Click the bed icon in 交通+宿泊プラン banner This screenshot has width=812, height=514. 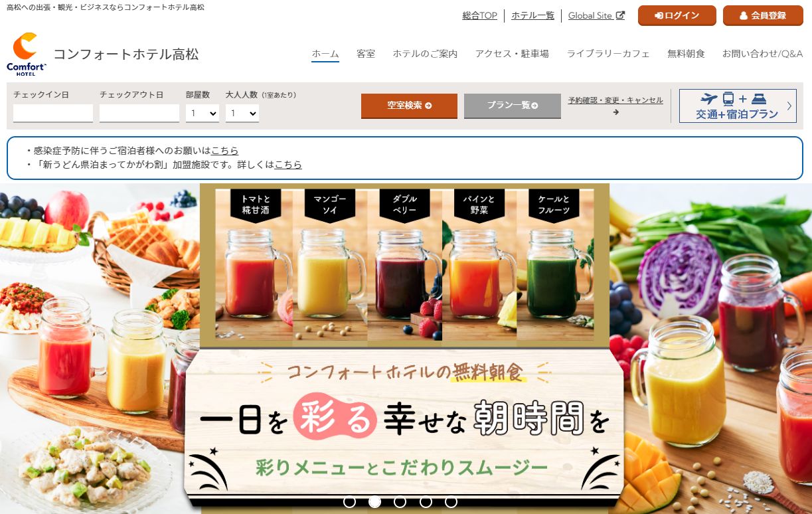coord(759,99)
